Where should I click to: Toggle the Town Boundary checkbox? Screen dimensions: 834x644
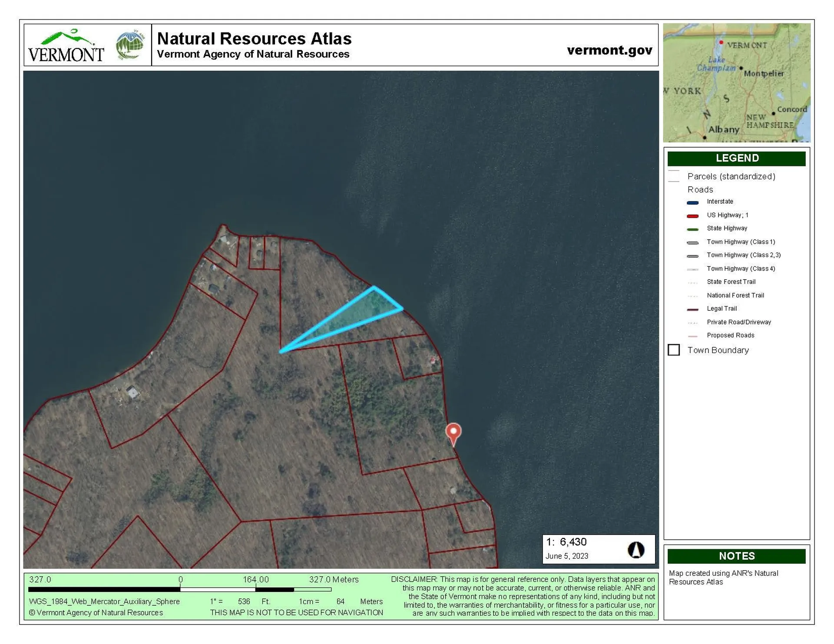674,350
